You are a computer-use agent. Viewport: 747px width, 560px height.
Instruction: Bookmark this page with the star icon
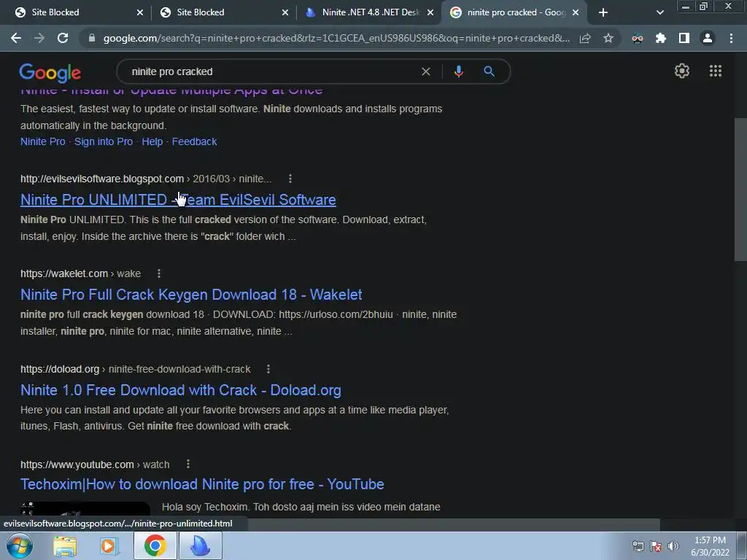[608, 38]
